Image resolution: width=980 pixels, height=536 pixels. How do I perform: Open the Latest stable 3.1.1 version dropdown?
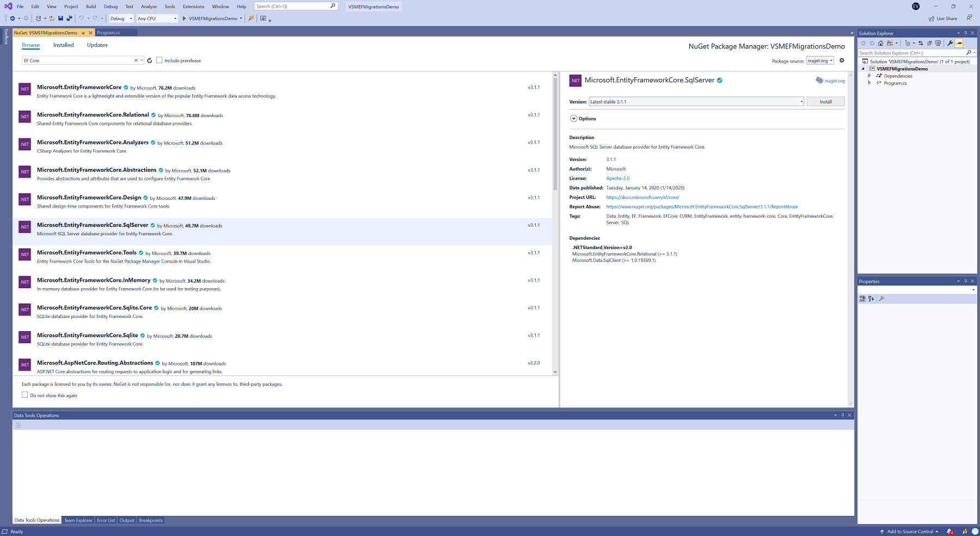[x=801, y=102]
